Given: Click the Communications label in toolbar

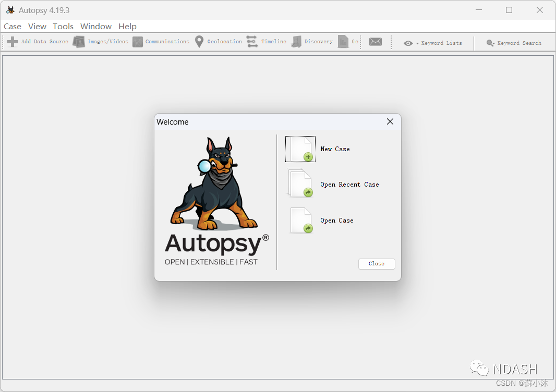Looking at the screenshot, I should pos(167,42).
